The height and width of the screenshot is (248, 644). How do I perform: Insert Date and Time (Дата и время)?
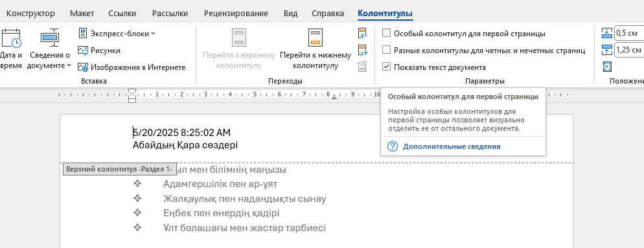click(x=10, y=49)
